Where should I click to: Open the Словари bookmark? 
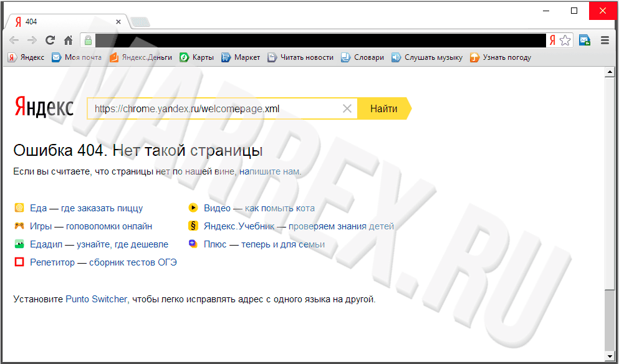(x=362, y=57)
